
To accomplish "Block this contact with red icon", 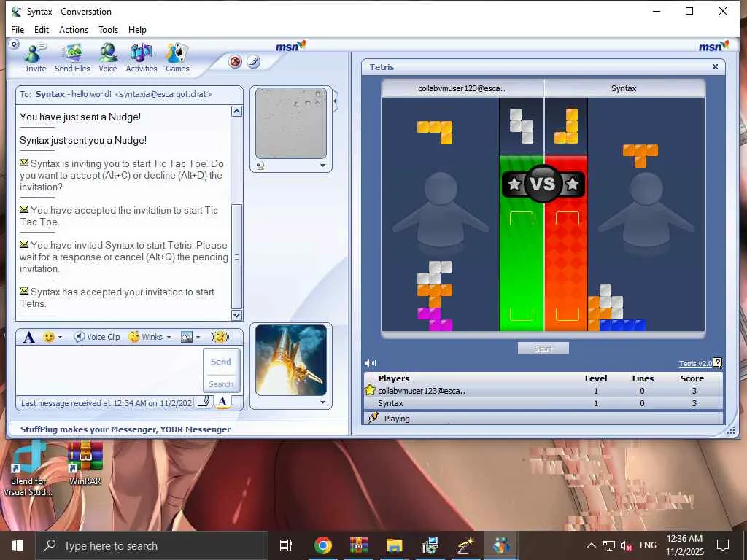I will point(236,61).
